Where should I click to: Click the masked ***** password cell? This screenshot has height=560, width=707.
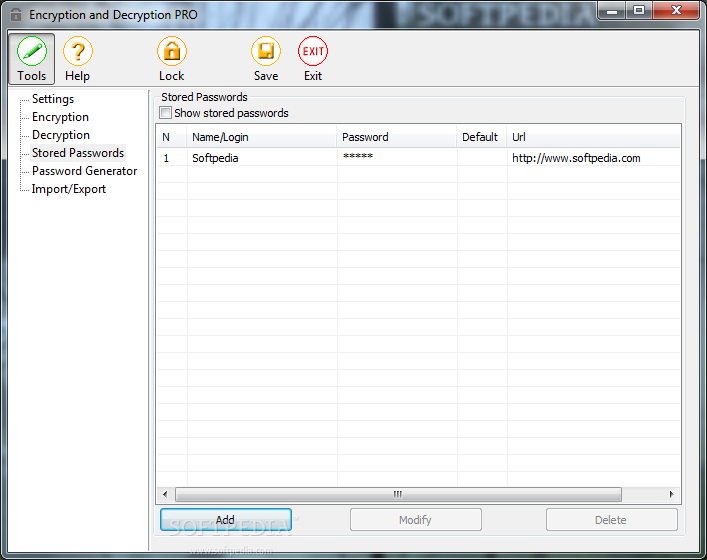(x=397, y=158)
